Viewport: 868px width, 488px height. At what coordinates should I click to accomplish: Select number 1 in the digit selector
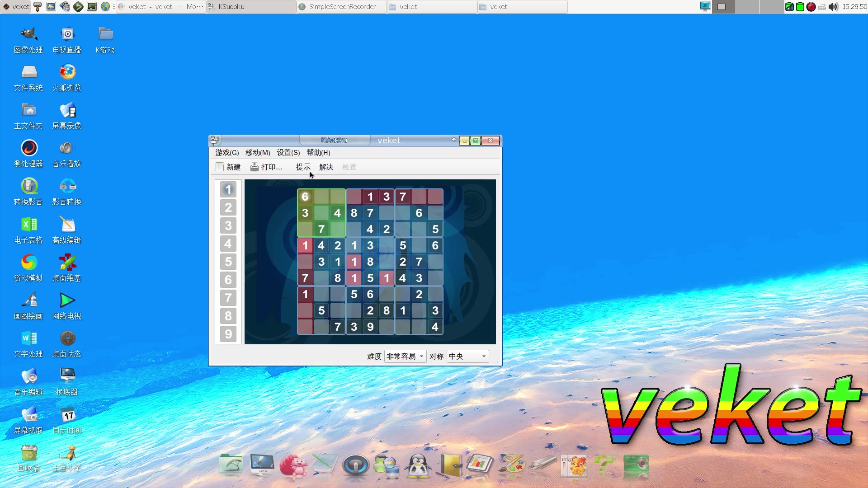(228, 189)
